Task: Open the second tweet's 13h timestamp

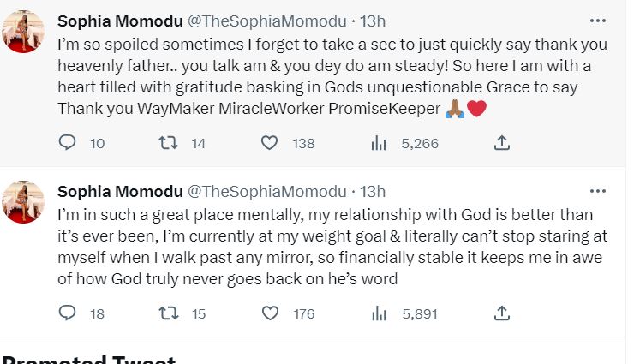Action: [373, 191]
